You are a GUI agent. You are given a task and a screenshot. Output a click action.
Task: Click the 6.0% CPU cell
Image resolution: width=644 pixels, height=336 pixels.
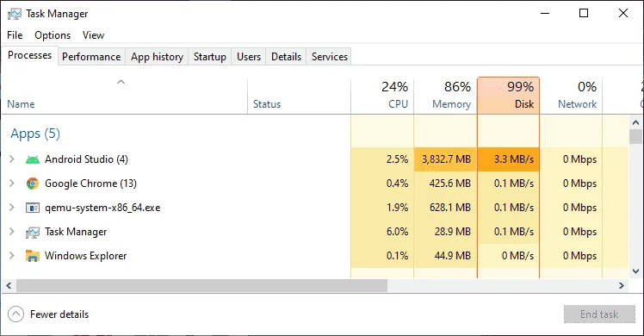tap(382, 232)
